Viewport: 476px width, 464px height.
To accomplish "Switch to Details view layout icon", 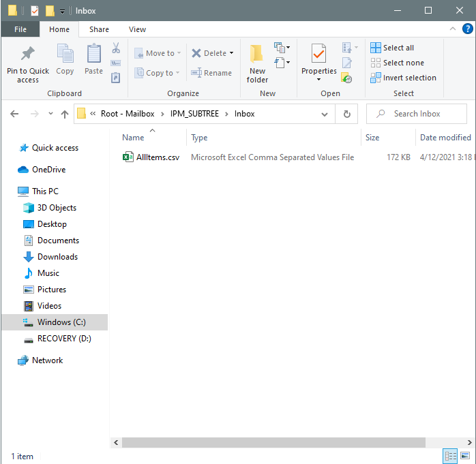I will click(451, 456).
